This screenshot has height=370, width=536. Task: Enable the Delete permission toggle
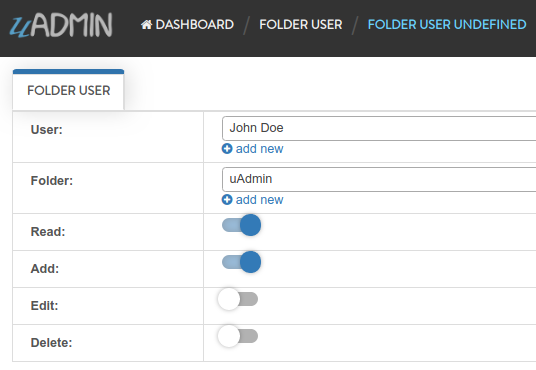coord(238,336)
